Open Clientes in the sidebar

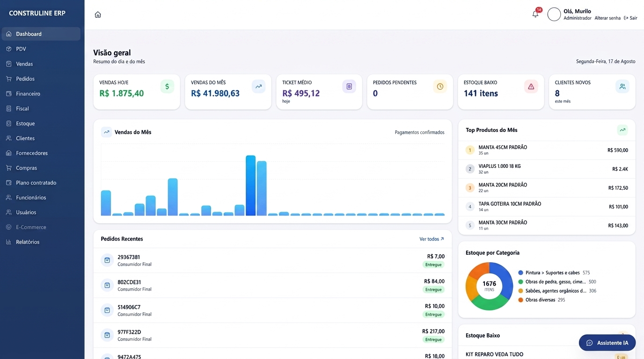tap(41, 138)
